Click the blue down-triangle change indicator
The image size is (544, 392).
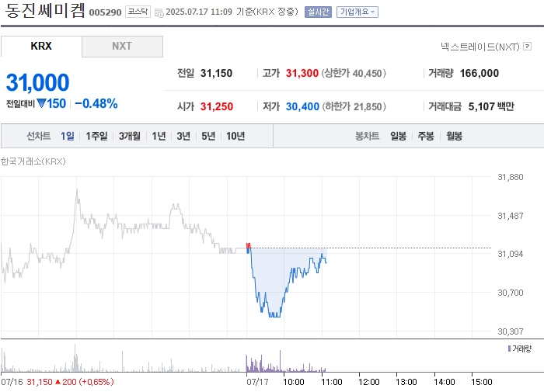(x=41, y=103)
